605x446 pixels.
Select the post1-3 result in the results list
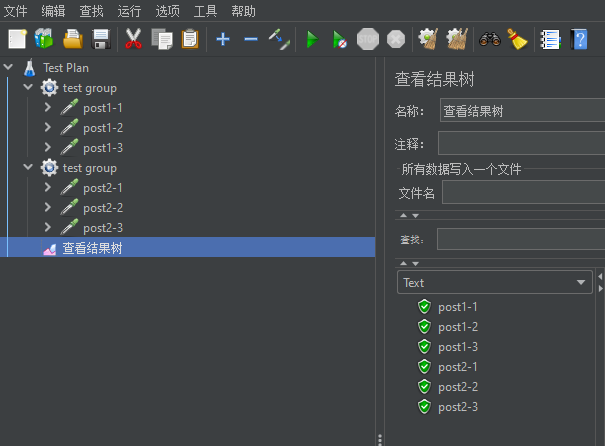[x=458, y=347]
